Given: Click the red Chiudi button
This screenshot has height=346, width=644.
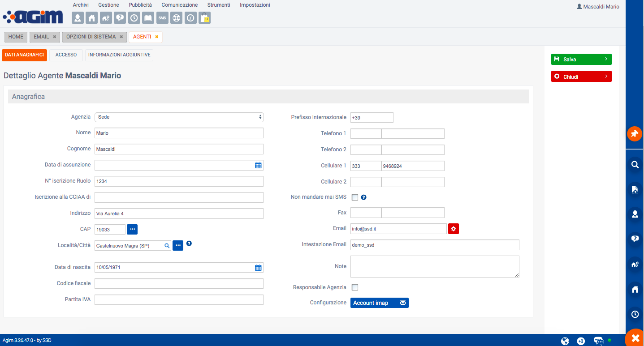Looking at the screenshot, I should 581,77.
